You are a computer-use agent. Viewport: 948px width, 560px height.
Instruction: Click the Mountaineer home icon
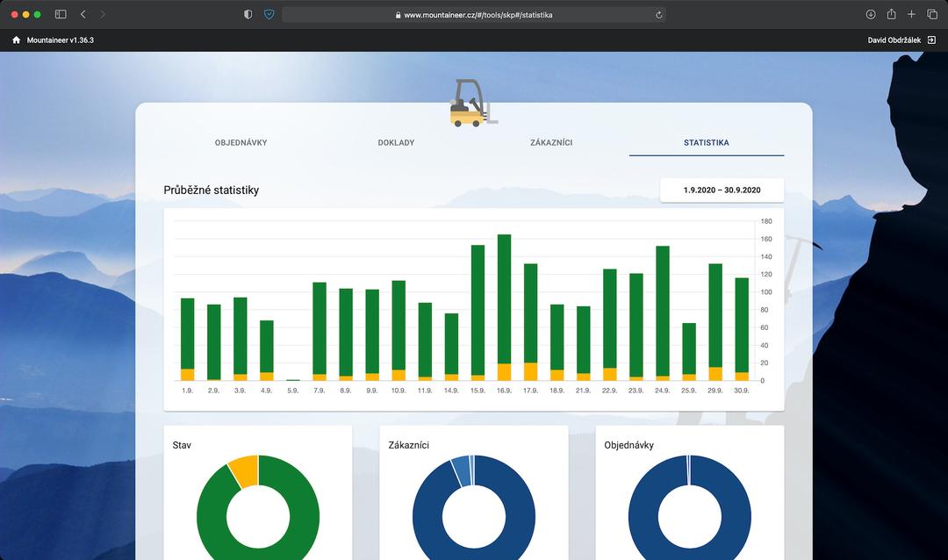click(x=17, y=39)
